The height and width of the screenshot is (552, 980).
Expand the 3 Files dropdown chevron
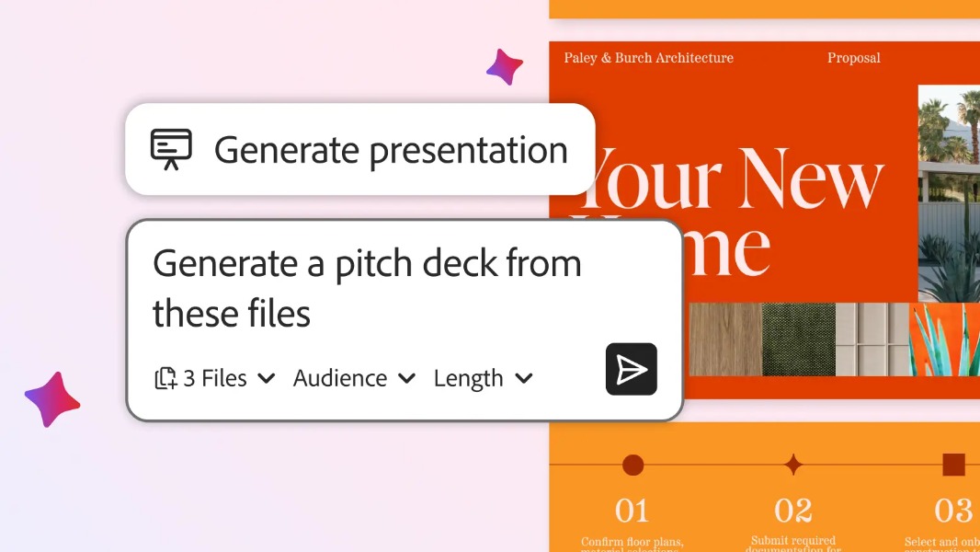pos(267,378)
